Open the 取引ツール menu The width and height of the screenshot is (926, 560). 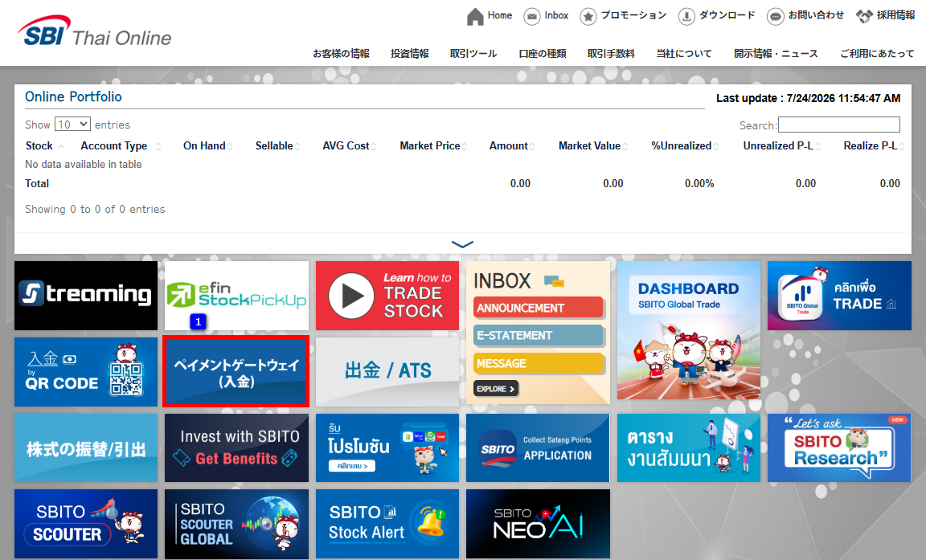tap(473, 54)
